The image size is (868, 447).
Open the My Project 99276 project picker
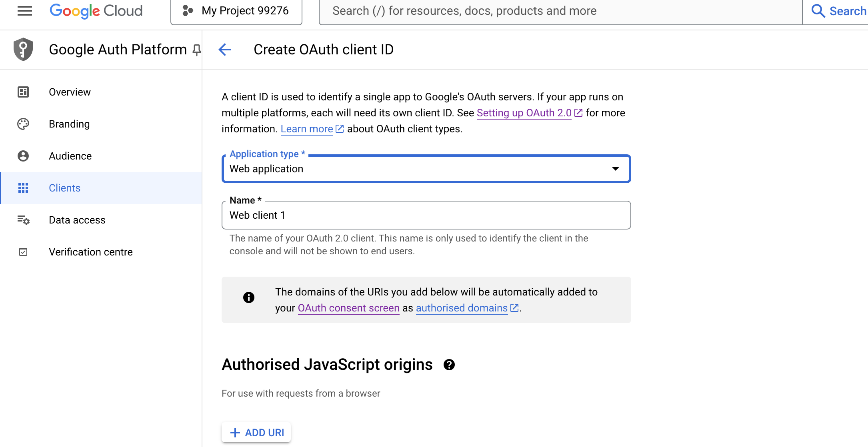(x=236, y=11)
